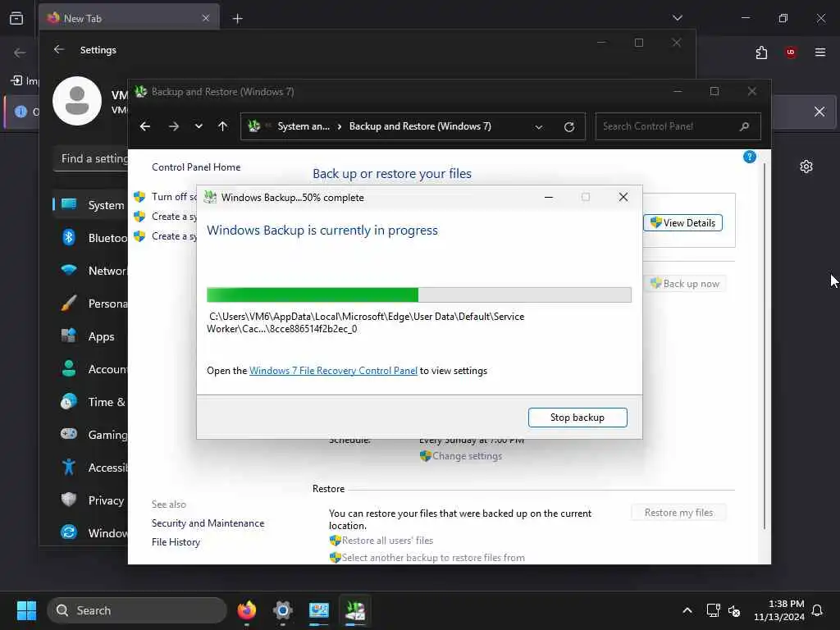Open muted volume icon in system tray

(x=734, y=610)
